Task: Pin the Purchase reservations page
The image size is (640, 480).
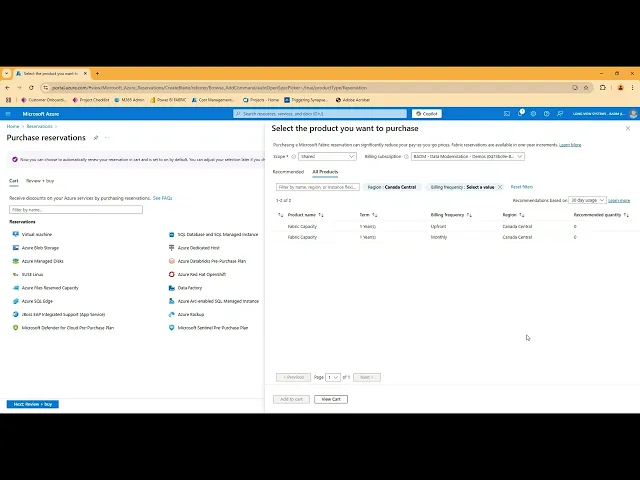Action: (96, 138)
